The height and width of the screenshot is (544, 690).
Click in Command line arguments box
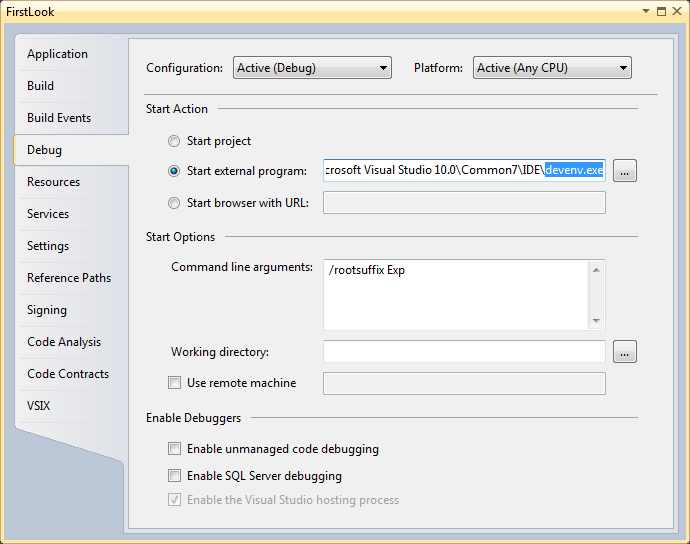click(x=456, y=295)
